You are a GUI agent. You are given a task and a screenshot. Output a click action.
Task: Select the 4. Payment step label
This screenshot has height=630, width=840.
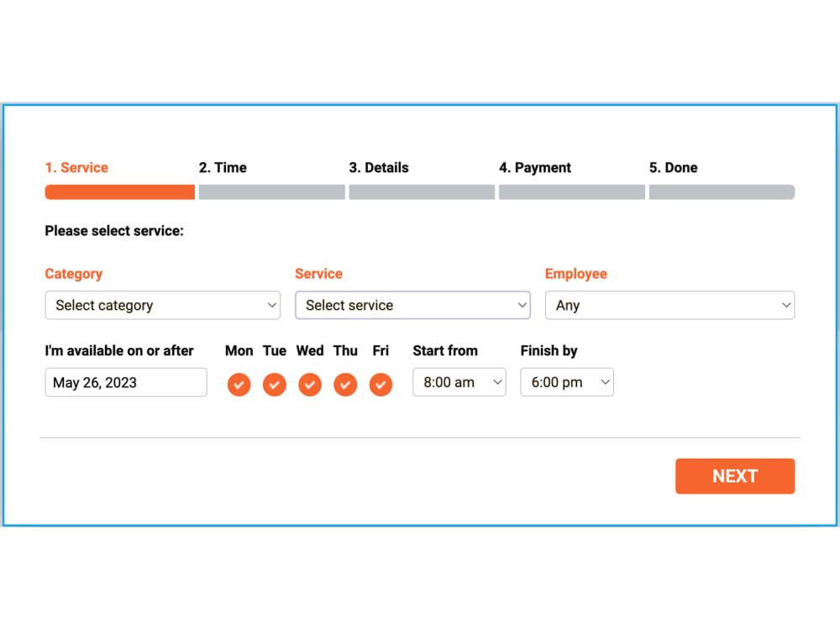pyautogui.click(x=535, y=167)
